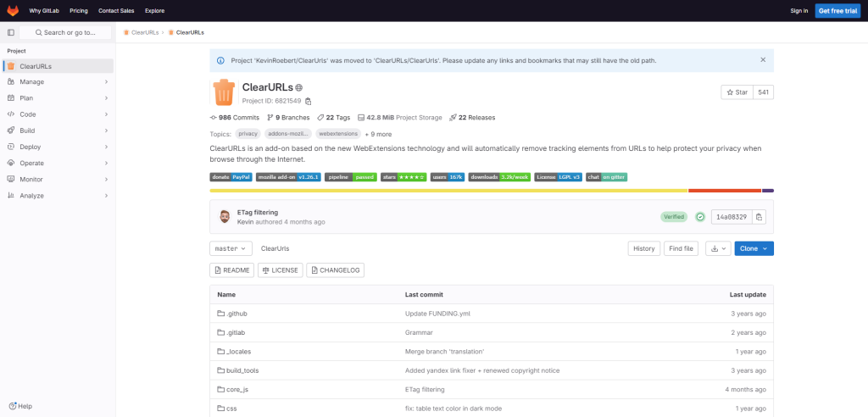Expand the Build menu chevron
The image size is (868, 417).
coord(106,131)
